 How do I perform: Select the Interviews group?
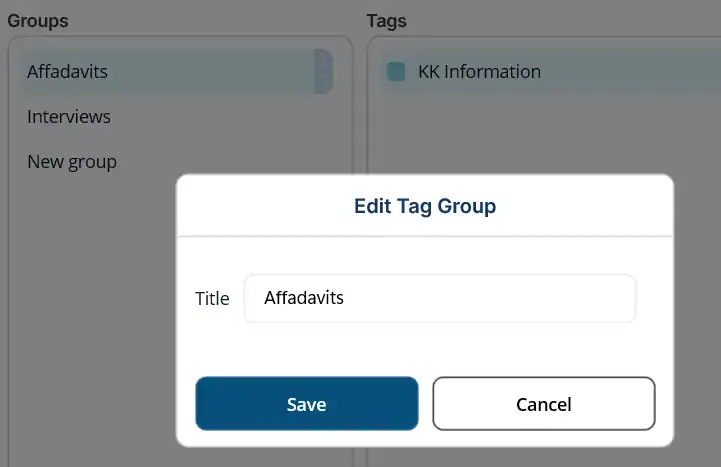pos(69,117)
